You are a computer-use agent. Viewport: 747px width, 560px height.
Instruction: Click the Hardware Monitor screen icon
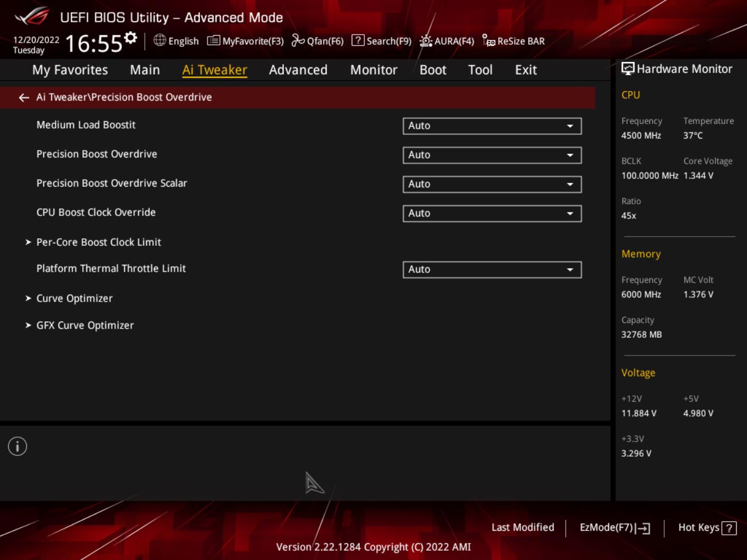pos(628,69)
